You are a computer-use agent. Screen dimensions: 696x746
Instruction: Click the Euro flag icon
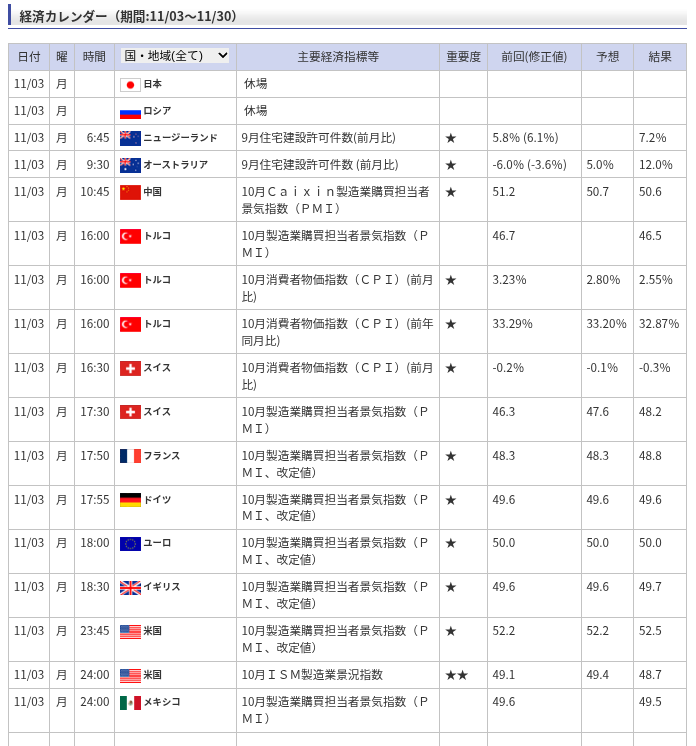tap(130, 543)
